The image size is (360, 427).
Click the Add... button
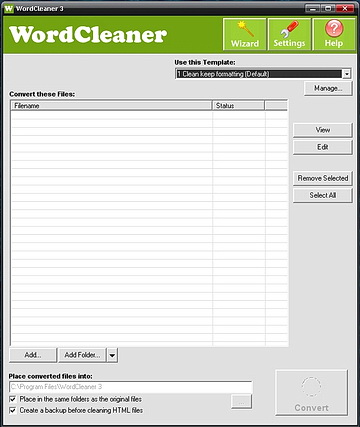pos(33,355)
